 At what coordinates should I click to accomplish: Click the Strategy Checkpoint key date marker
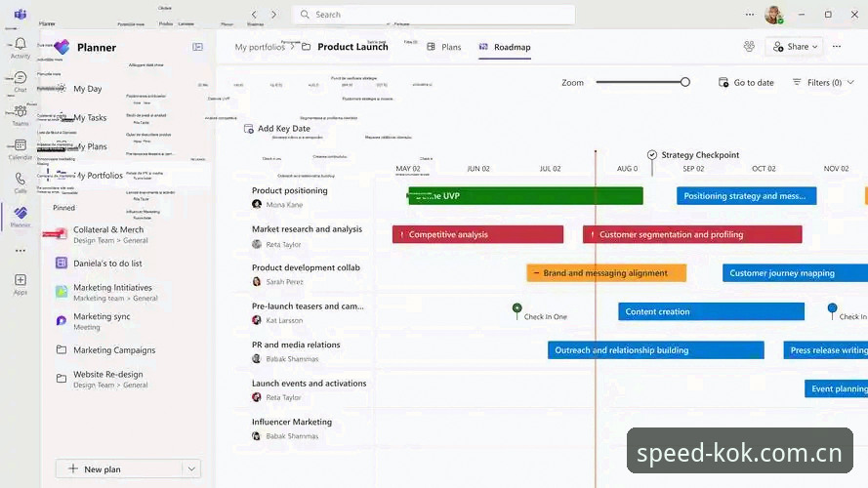(x=652, y=155)
